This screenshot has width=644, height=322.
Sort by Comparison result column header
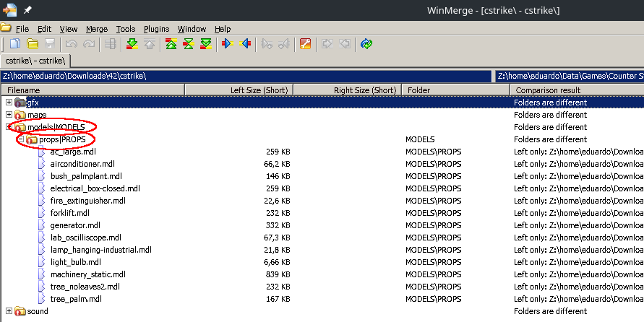coord(577,90)
